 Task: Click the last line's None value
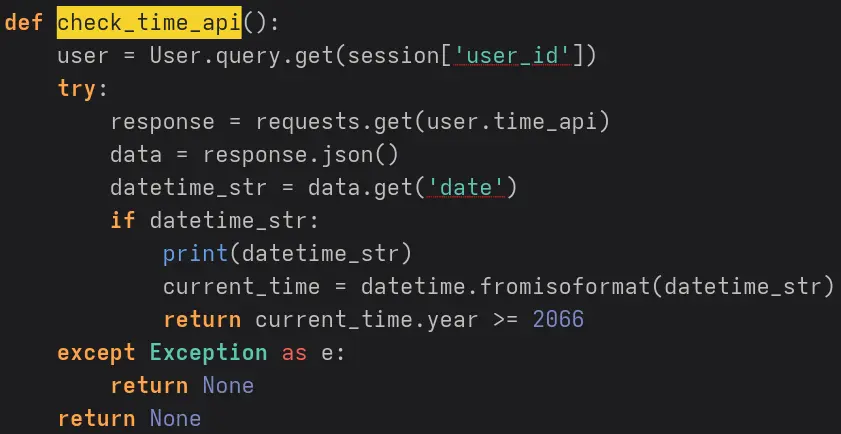click(175, 418)
